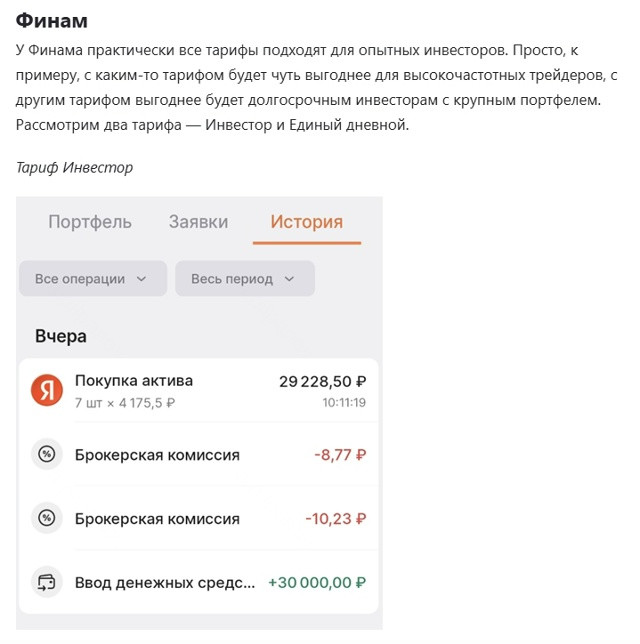This screenshot has width=640, height=644.
Task: Expand chevron on Весь период filter
Action: (289, 279)
